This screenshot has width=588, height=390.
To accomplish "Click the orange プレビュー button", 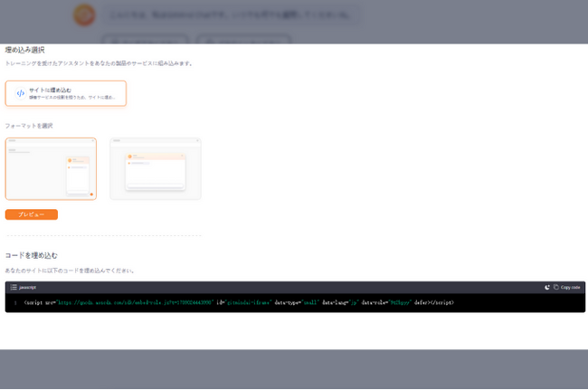I will click(x=32, y=214).
